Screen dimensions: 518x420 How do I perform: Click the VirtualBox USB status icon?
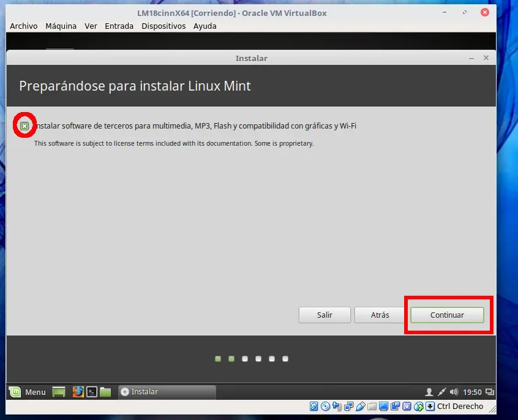click(x=361, y=407)
